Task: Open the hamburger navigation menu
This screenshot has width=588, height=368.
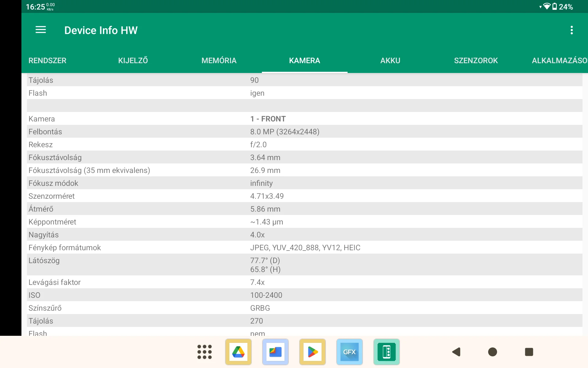Action: 41,30
